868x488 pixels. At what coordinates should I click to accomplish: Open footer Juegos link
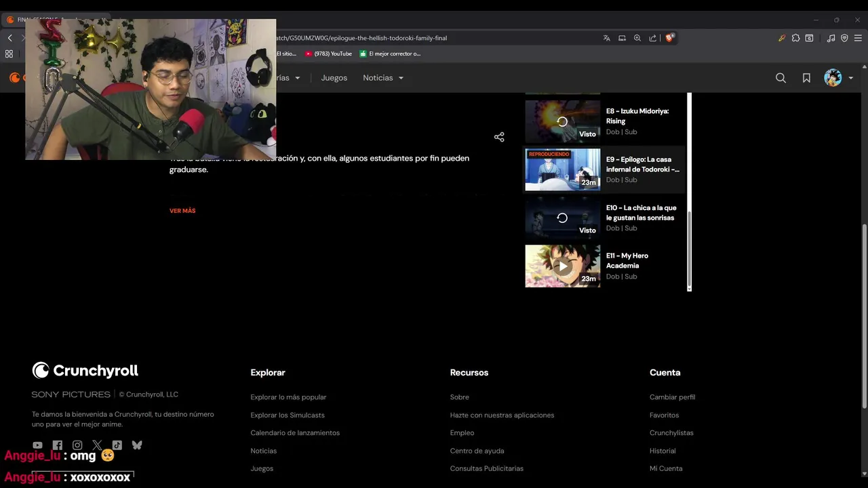click(x=262, y=468)
